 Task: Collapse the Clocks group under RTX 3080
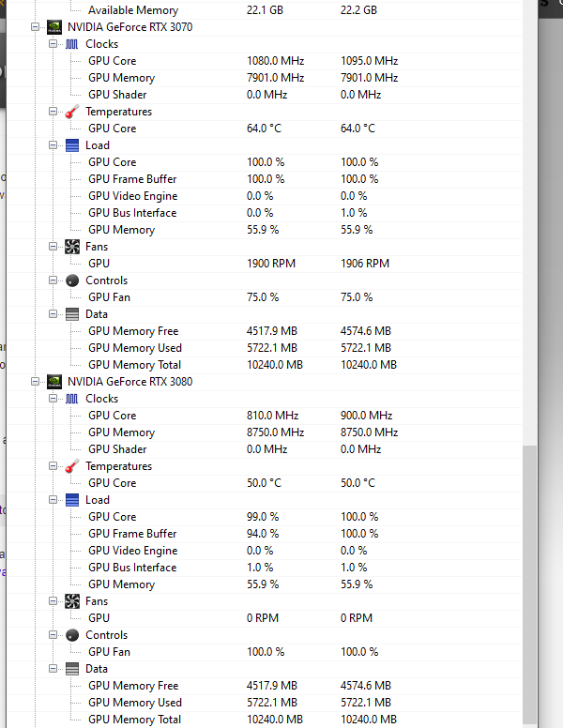tap(53, 399)
